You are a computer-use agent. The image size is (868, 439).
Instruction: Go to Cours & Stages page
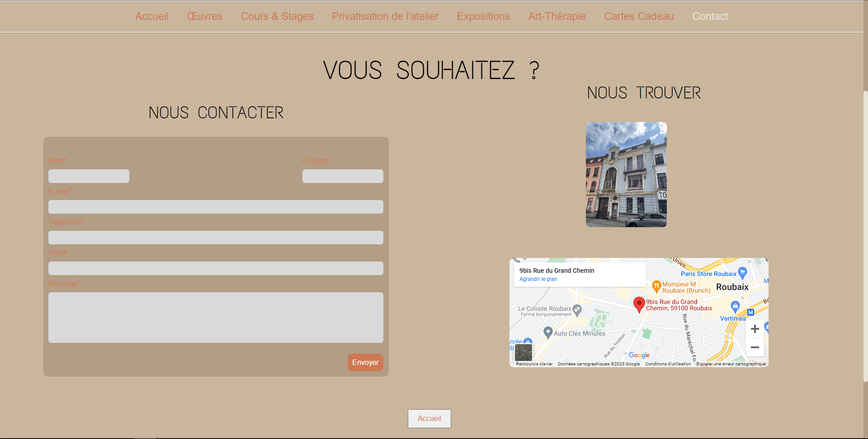coord(277,16)
